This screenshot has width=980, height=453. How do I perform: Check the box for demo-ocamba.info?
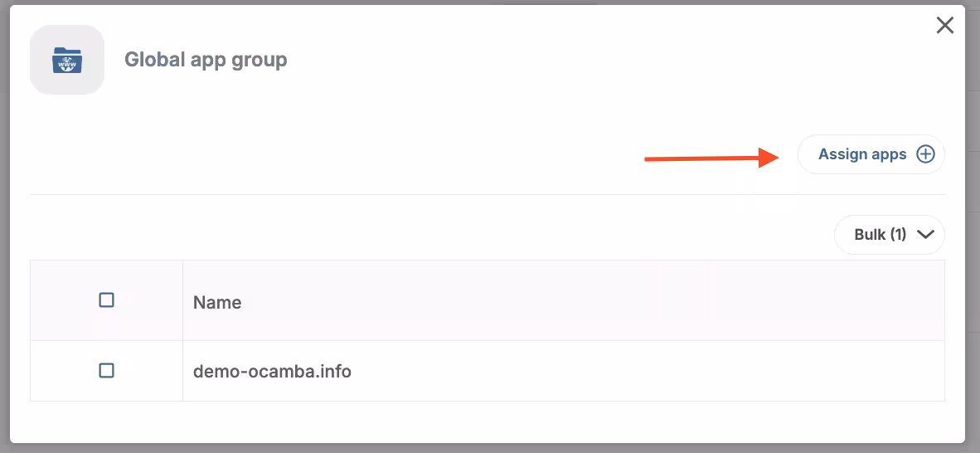(x=106, y=371)
